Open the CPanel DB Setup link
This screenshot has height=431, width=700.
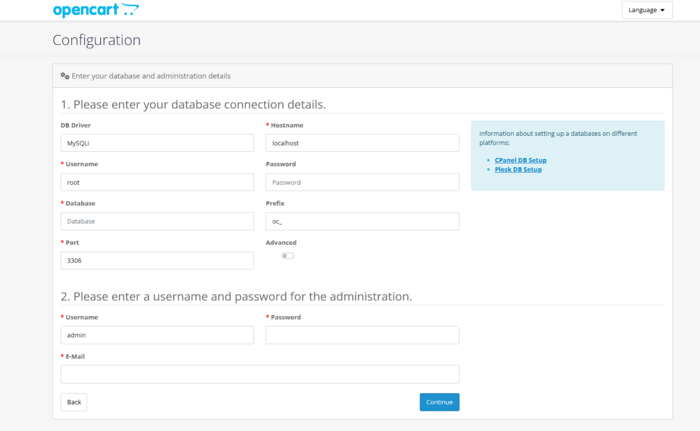pyautogui.click(x=520, y=160)
